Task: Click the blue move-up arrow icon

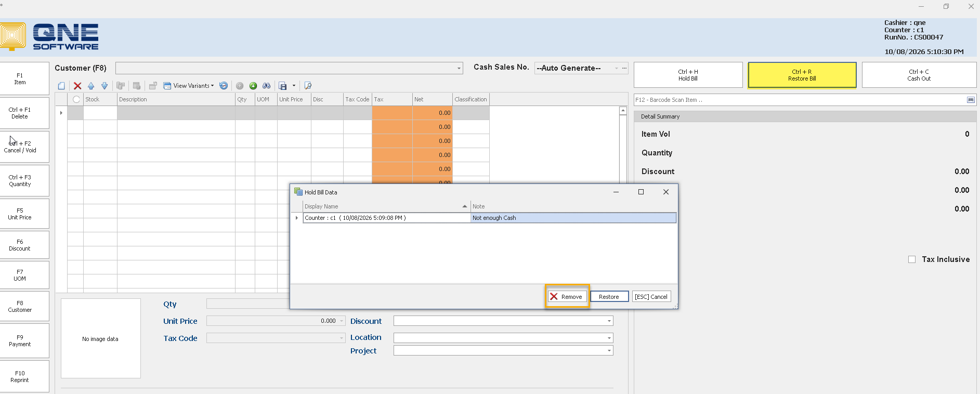Action: [91, 86]
